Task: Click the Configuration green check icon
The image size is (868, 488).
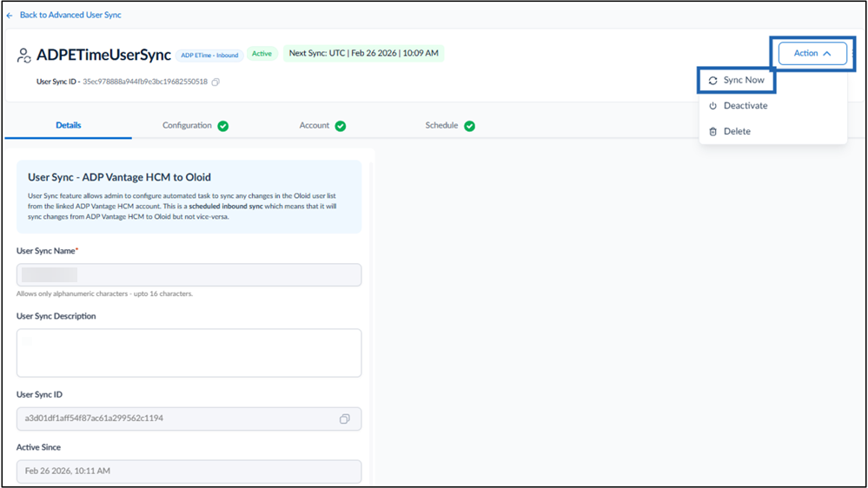Action: [223, 126]
